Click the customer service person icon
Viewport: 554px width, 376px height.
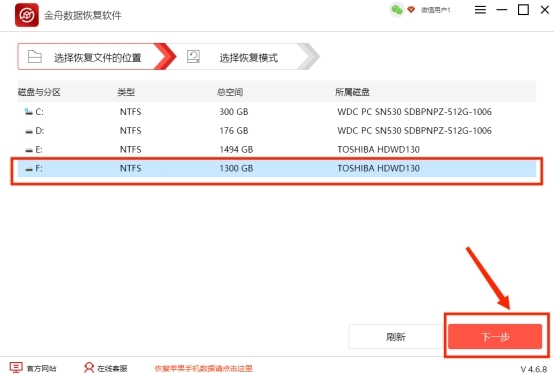(x=89, y=368)
